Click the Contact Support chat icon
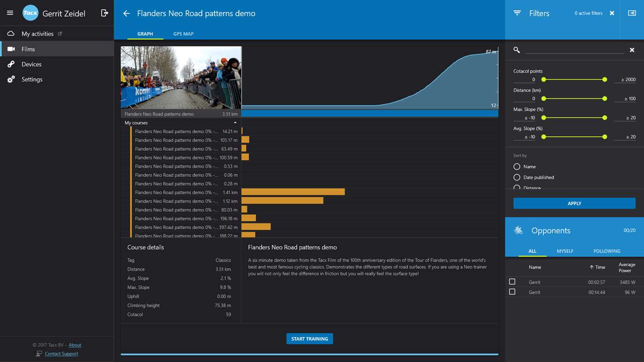This screenshot has width=644, height=362. (x=39, y=354)
